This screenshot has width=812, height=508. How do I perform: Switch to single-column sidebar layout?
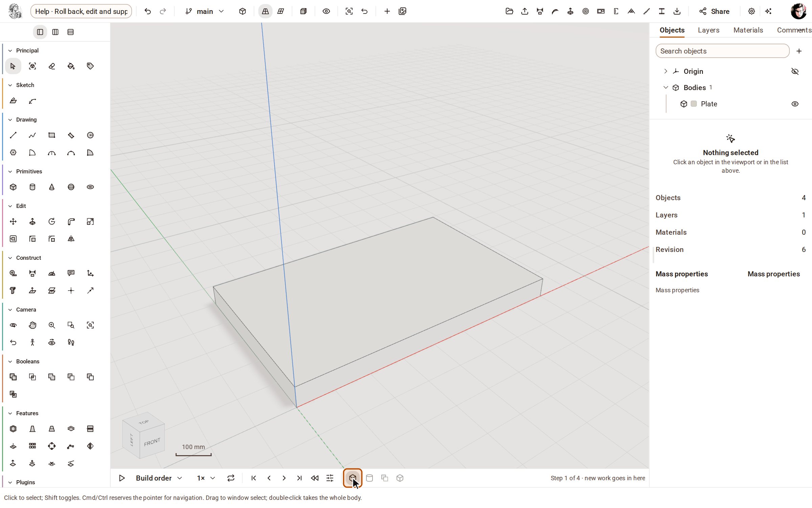point(40,32)
